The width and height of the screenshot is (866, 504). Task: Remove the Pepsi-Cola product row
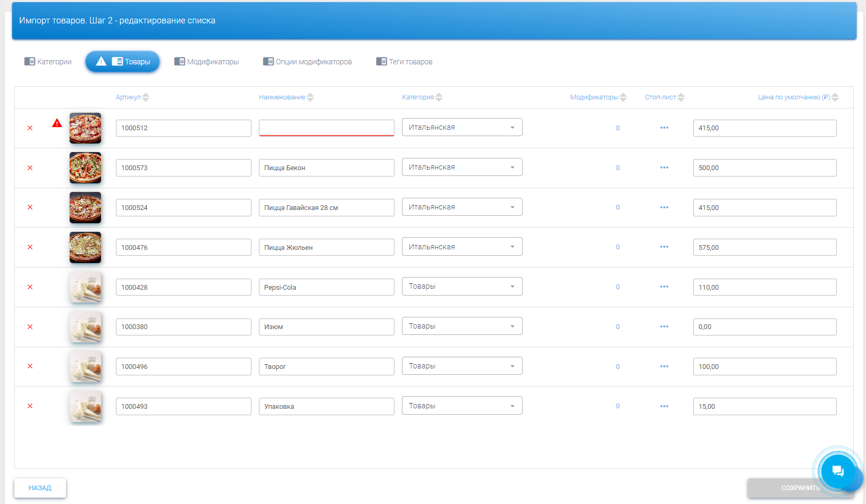coord(30,287)
